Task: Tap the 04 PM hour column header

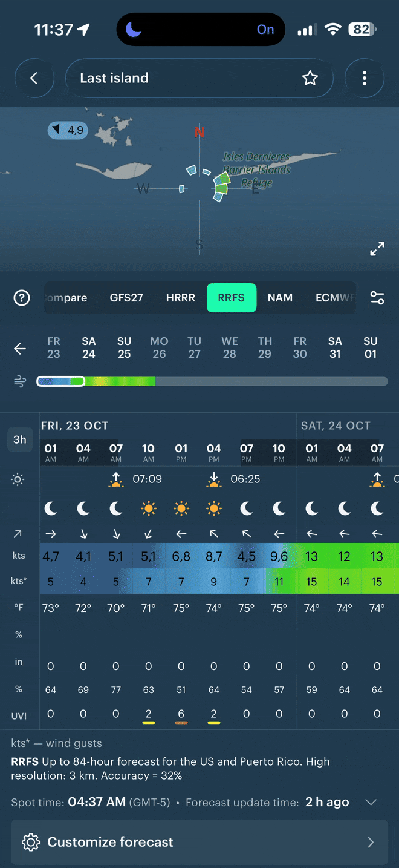Action: pos(214,452)
